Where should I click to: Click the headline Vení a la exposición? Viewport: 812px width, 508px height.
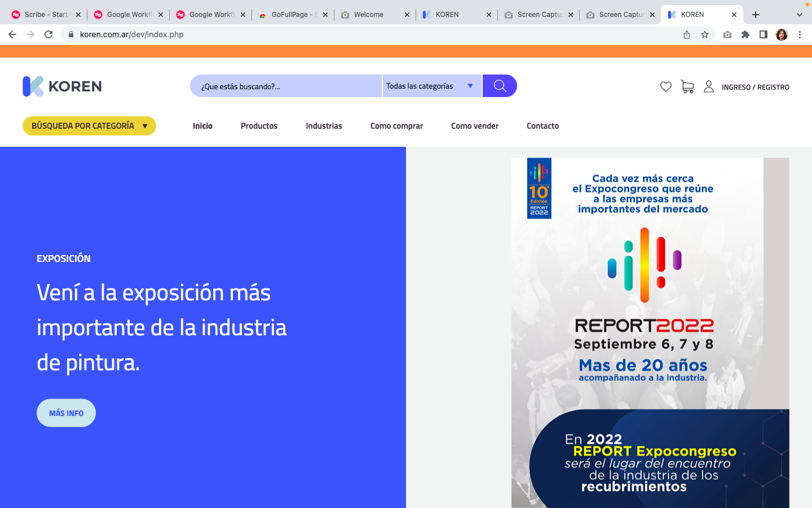pyautogui.click(x=162, y=327)
